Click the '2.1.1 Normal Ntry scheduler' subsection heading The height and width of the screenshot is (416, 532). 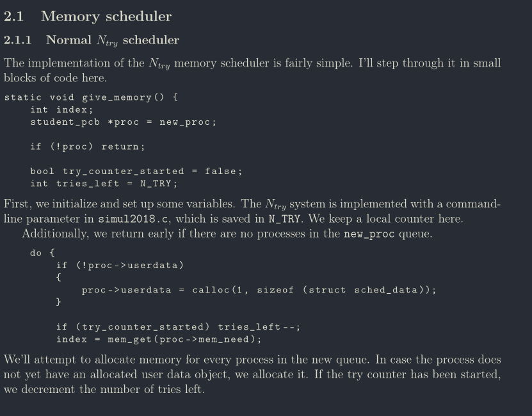pyautogui.click(x=92, y=40)
